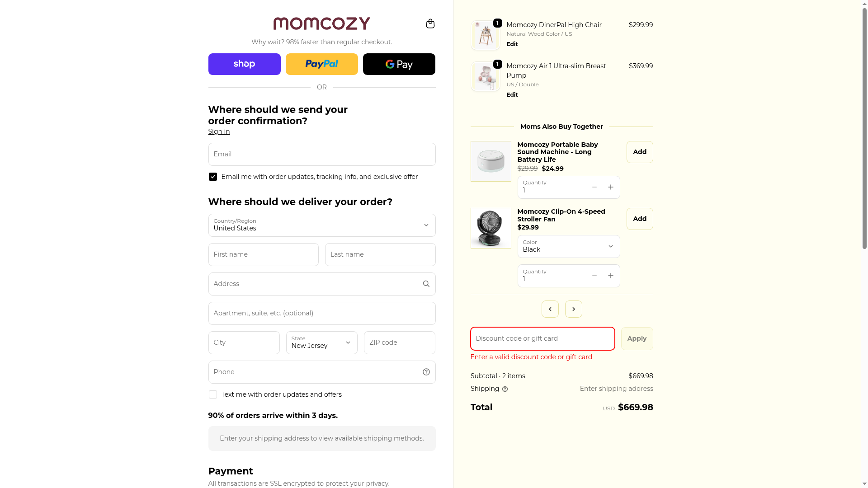Click the address search magnifier icon

pyautogui.click(x=426, y=284)
